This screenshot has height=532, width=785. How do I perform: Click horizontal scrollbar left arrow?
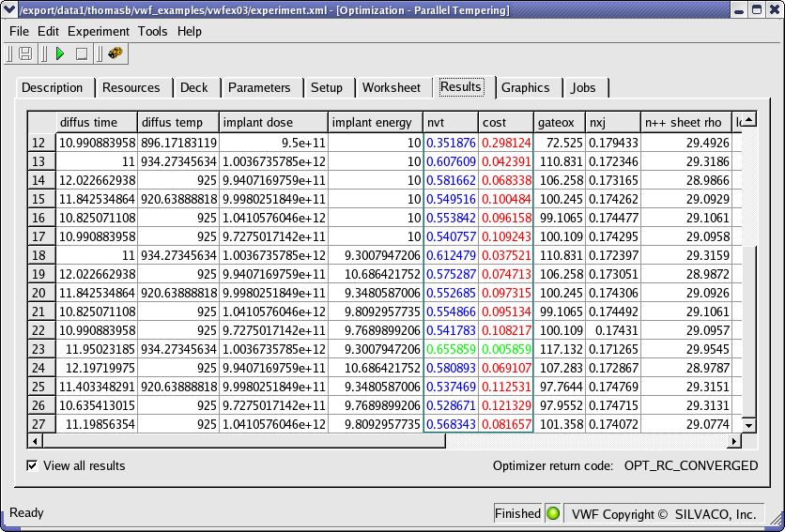35,441
